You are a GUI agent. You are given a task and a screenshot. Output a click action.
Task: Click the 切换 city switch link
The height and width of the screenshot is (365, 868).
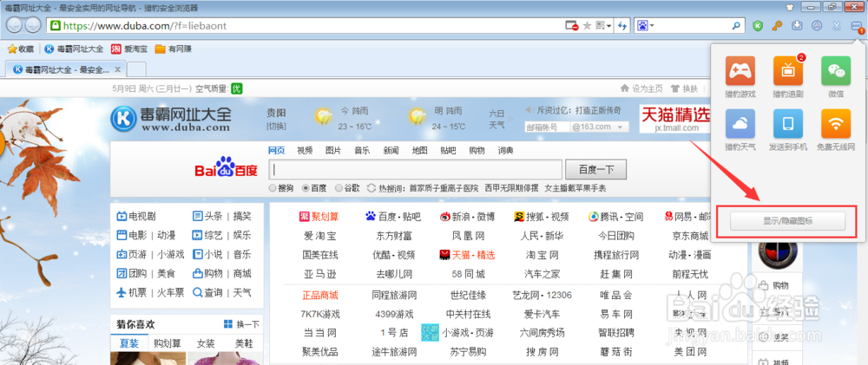point(276,127)
